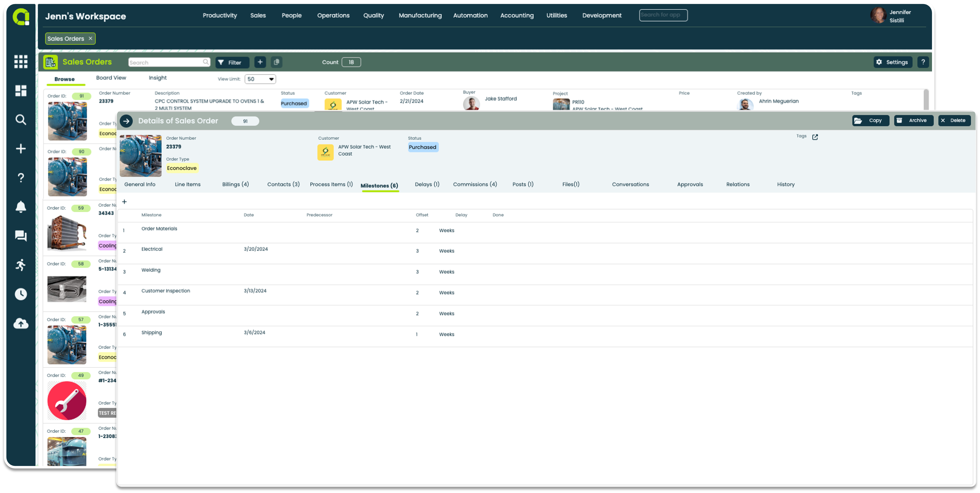Open the Automation menu
980x493 pixels.
point(470,15)
